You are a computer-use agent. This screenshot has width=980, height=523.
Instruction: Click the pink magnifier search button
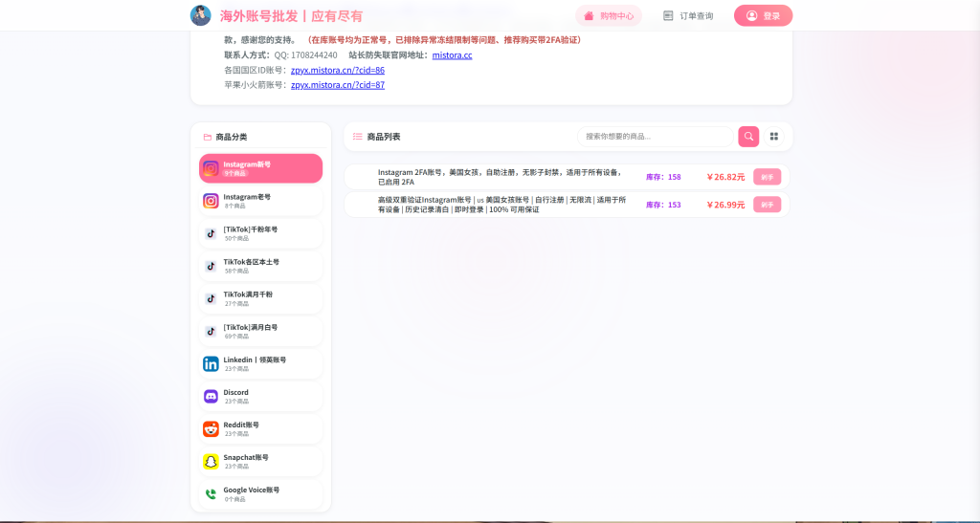[748, 136]
